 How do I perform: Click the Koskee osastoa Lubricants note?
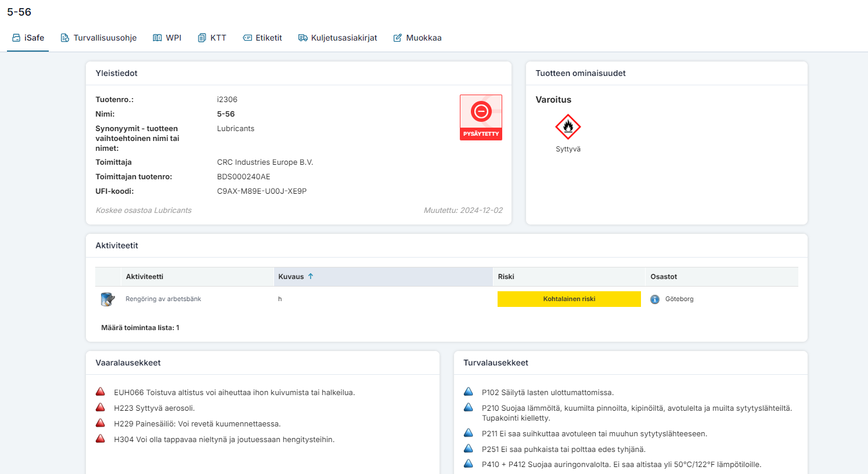tap(143, 210)
